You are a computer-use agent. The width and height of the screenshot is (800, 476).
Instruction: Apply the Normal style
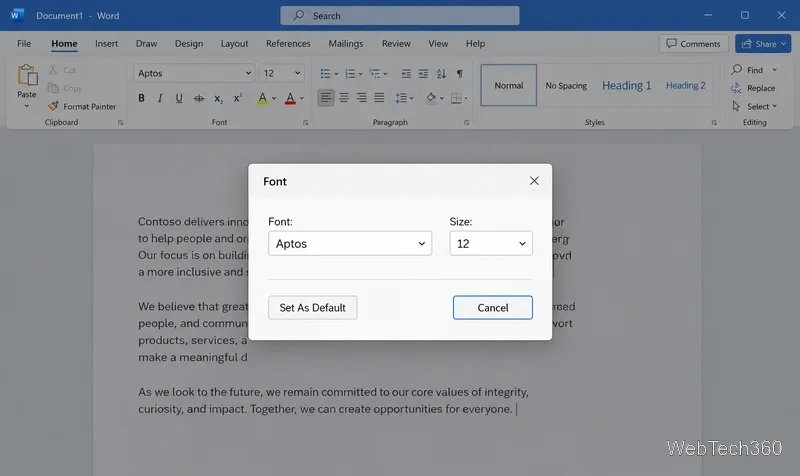click(509, 85)
